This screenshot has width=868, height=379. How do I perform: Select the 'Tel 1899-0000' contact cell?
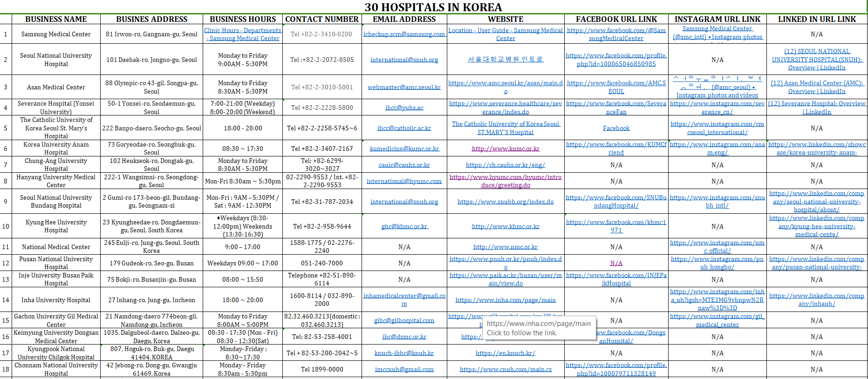[321, 369]
